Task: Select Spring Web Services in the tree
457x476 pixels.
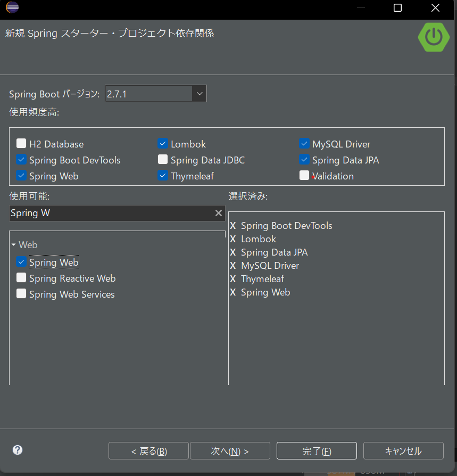Action: click(x=72, y=294)
